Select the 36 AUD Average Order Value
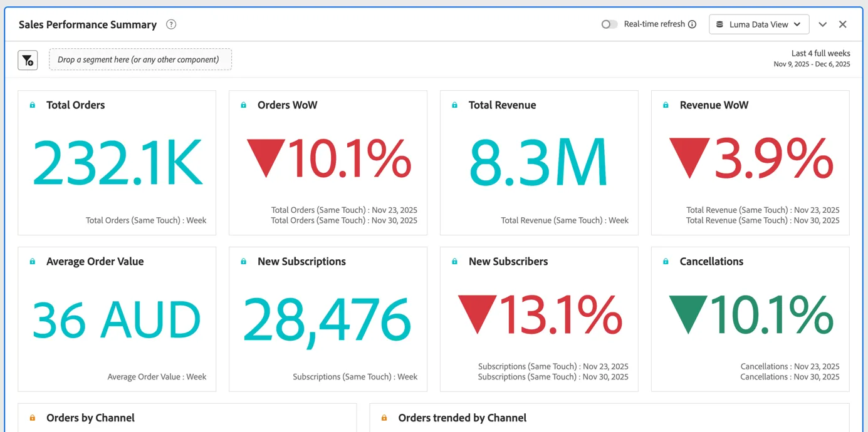The height and width of the screenshot is (432, 868). (x=117, y=319)
